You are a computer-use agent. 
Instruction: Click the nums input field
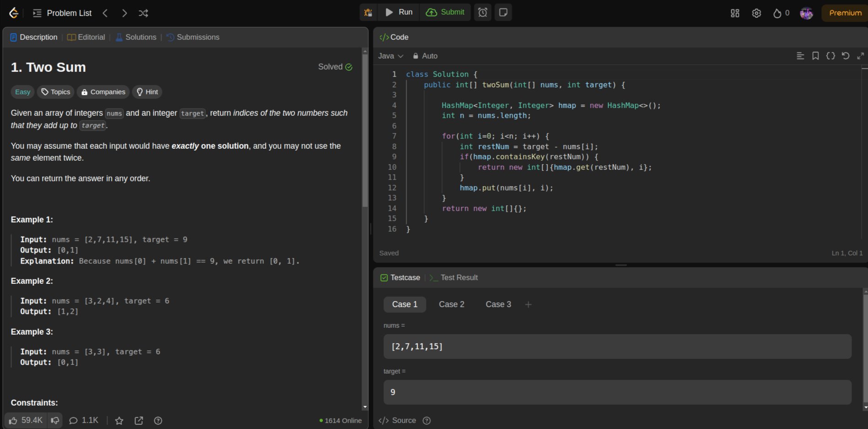tap(617, 347)
